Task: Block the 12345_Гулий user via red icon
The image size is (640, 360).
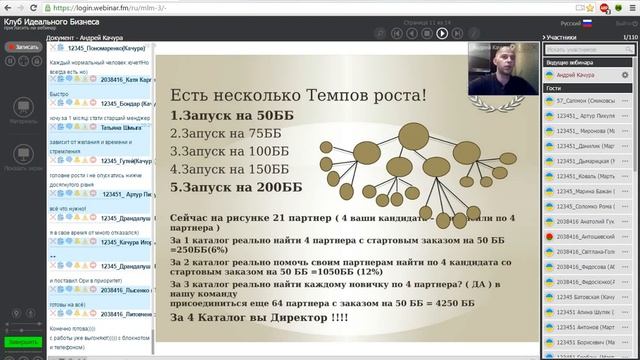Action: (93, 160)
